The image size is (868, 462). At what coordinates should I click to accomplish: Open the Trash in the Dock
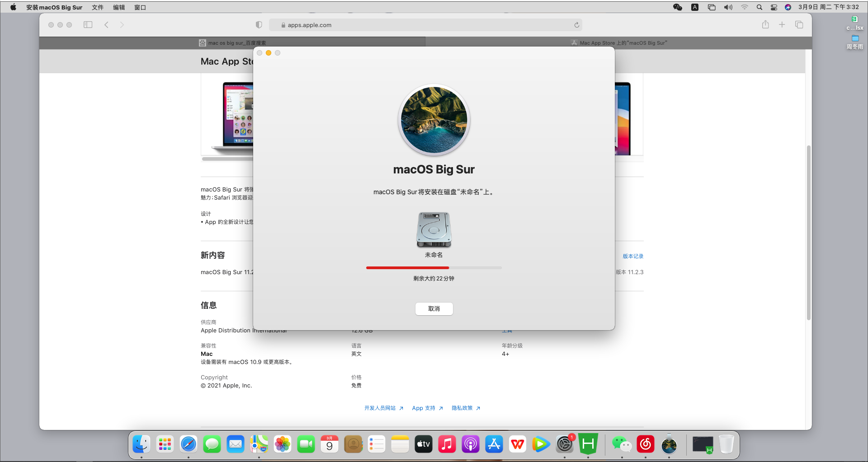coord(726,444)
